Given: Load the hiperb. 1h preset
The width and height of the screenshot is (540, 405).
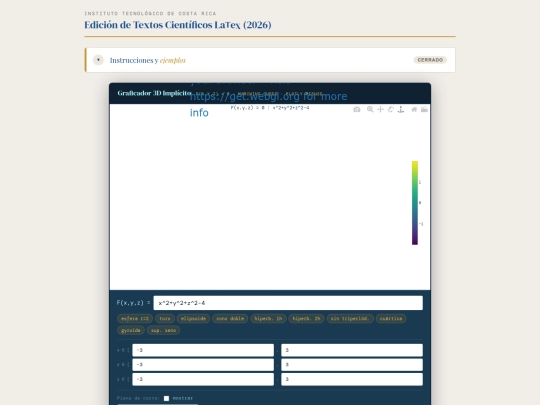Looking at the screenshot, I should click(x=268, y=319).
